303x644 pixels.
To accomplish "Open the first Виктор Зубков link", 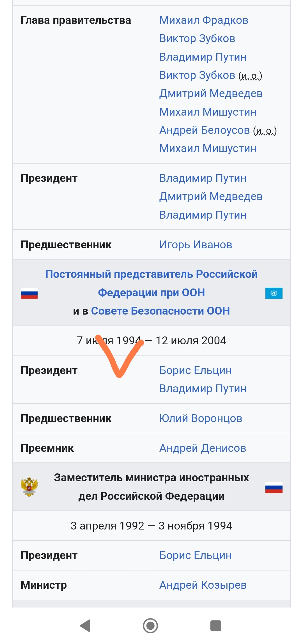I will pyautogui.click(x=197, y=38).
